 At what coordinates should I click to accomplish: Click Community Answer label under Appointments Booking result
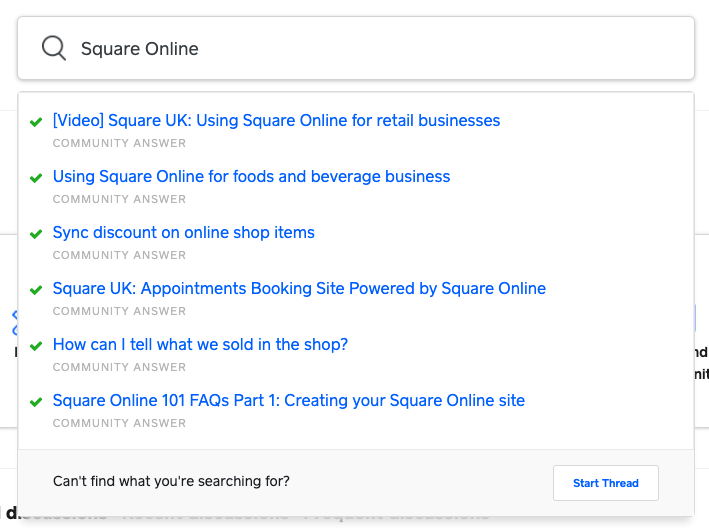coord(119,311)
